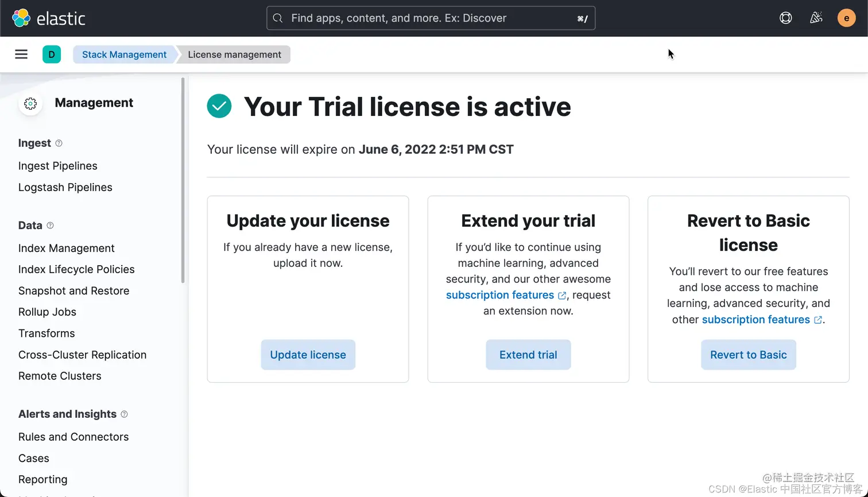This screenshot has height=497, width=868.
Task: Open Cases page
Action: coord(34,459)
